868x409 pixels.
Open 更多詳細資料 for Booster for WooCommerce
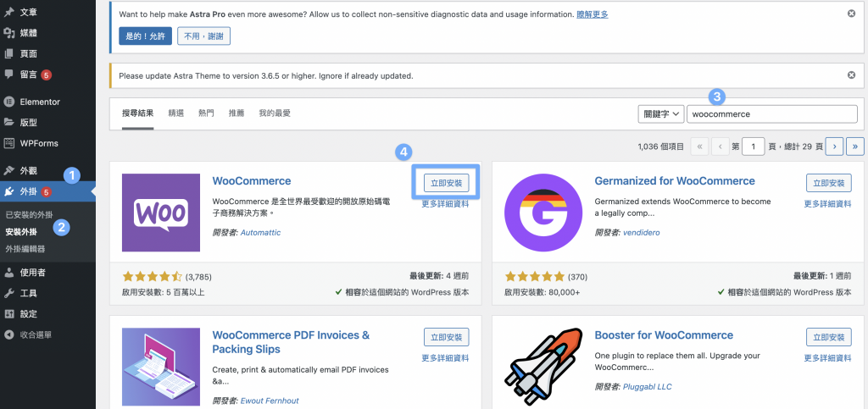click(827, 358)
